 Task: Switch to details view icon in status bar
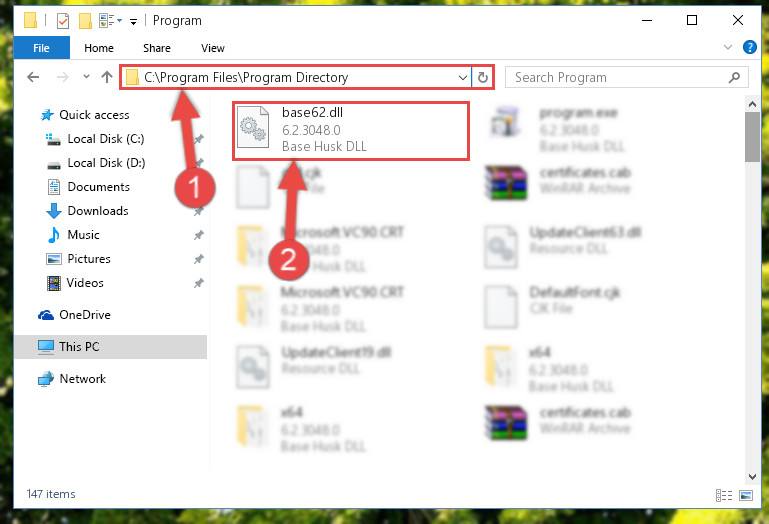tap(724, 496)
